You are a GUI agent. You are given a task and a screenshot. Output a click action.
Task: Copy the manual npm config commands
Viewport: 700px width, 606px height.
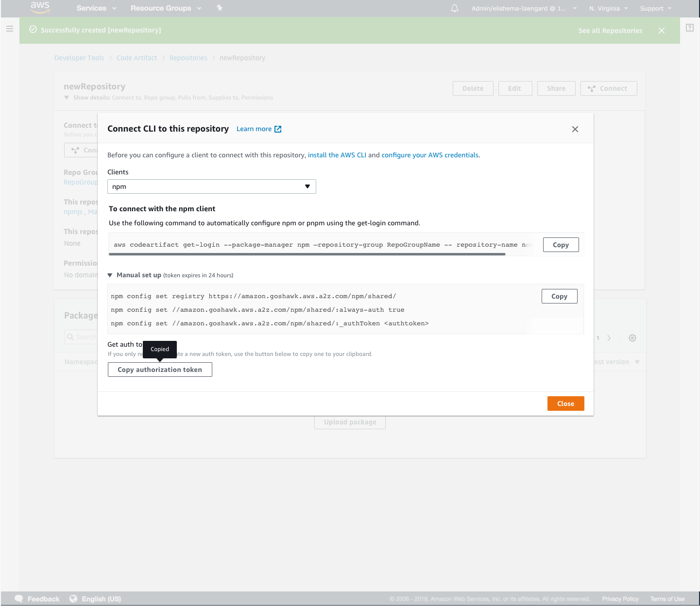pyautogui.click(x=559, y=296)
